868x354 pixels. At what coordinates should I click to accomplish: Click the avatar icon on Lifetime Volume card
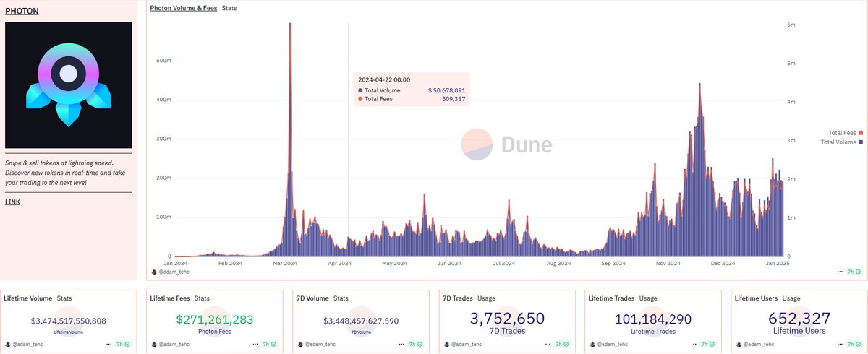tap(8, 345)
